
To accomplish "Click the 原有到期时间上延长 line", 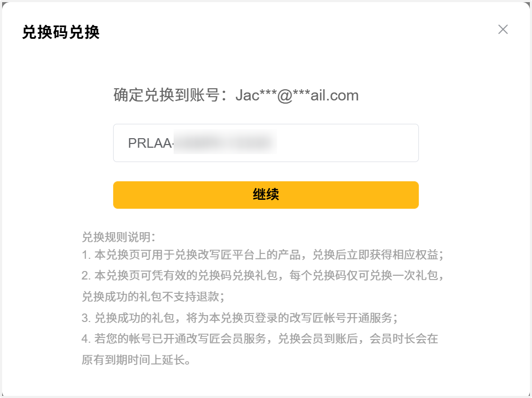I will 136,360.
